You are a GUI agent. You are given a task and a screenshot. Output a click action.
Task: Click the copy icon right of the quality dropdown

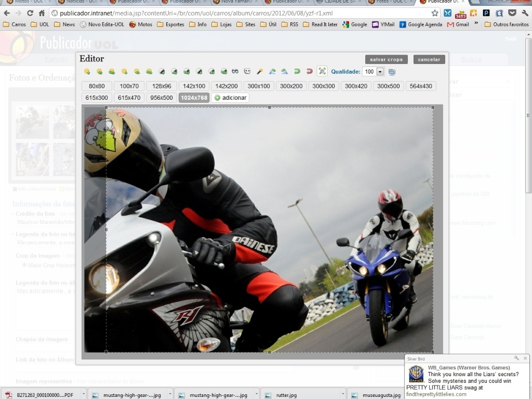(392, 72)
